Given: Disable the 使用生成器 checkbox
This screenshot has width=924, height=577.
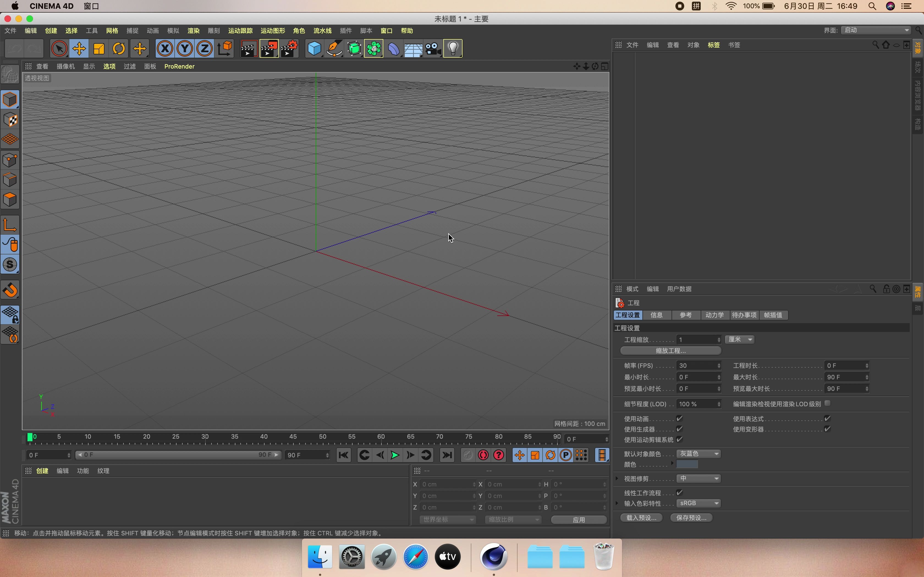Looking at the screenshot, I should (x=679, y=429).
